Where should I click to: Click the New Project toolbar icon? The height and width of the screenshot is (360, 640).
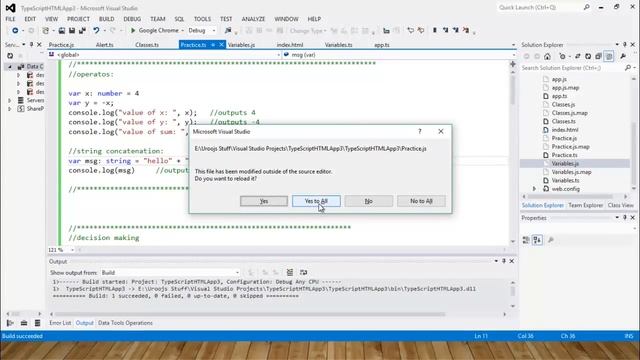point(46,31)
